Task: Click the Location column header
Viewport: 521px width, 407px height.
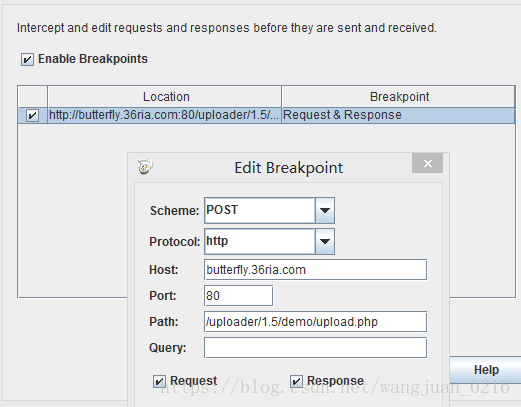Action: (165, 97)
